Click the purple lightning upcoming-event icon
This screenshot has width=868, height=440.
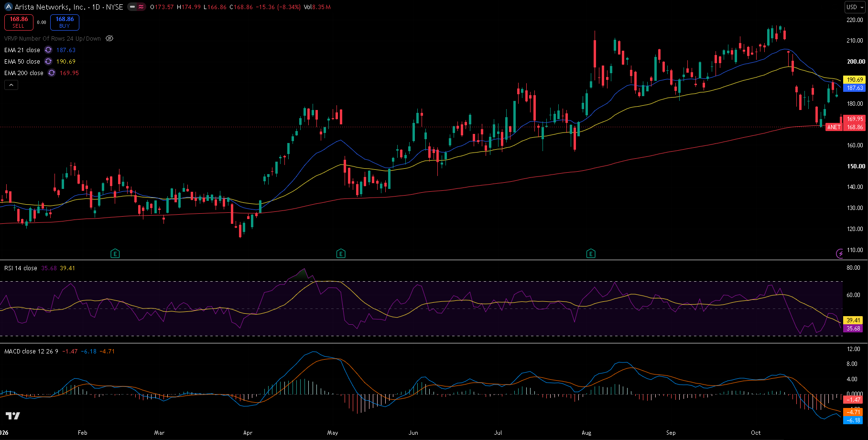[840, 253]
